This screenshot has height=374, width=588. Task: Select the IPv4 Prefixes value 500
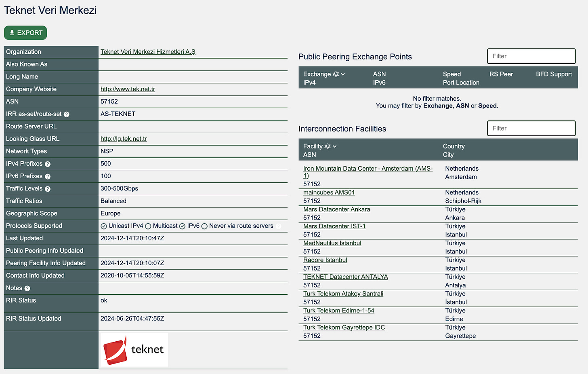[106, 164]
